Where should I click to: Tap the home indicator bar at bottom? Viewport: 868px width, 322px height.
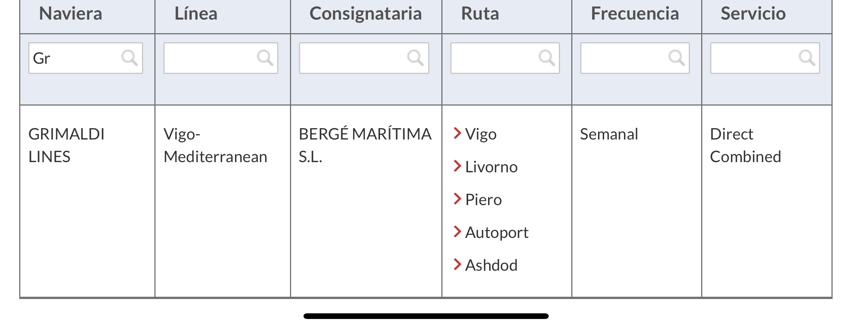tap(426, 316)
